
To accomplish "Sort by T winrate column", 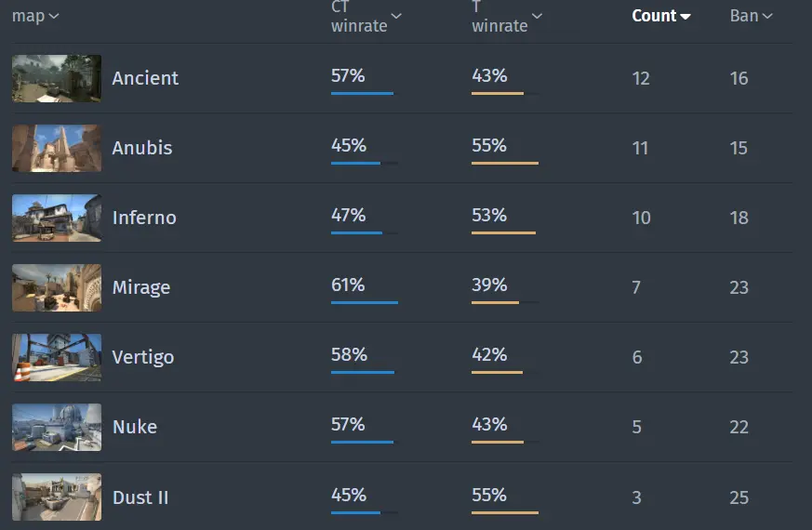I will 507,16.
